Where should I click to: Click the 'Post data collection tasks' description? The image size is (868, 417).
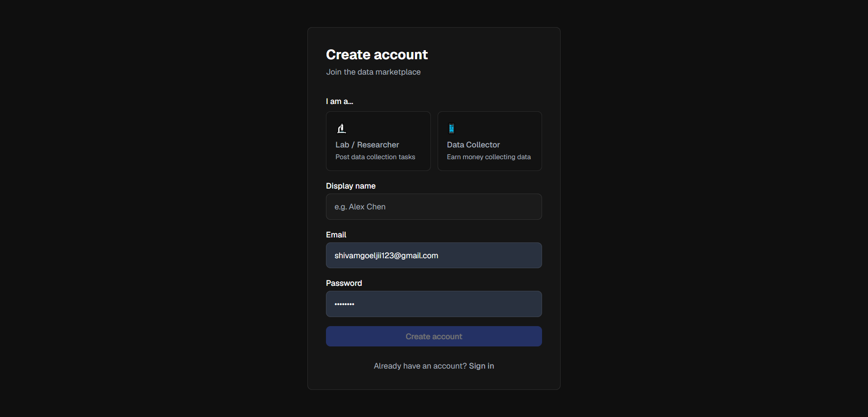pos(375,157)
